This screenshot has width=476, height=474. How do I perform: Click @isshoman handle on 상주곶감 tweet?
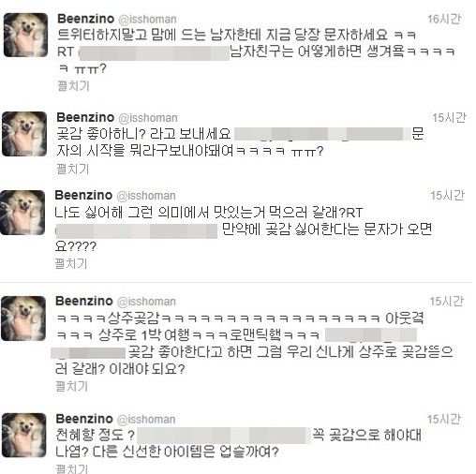coord(146,302)
